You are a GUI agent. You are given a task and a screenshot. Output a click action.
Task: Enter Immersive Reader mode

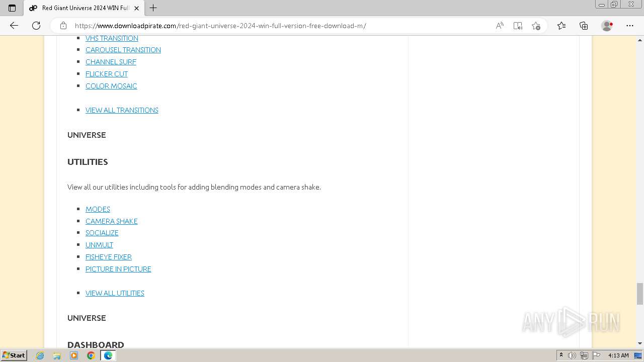[x=518, y=26]
